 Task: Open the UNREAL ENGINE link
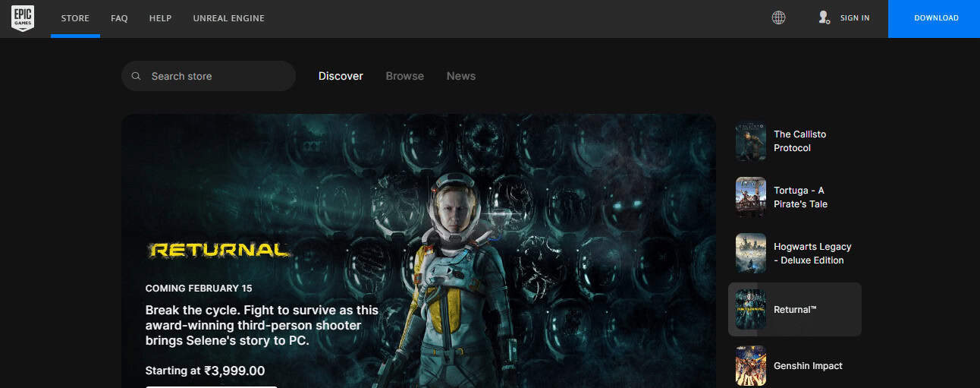click(x=229, y=18)
